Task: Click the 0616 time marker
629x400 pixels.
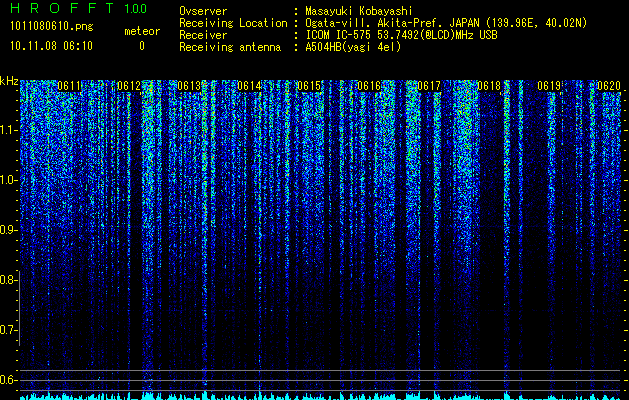Action: 369,86
